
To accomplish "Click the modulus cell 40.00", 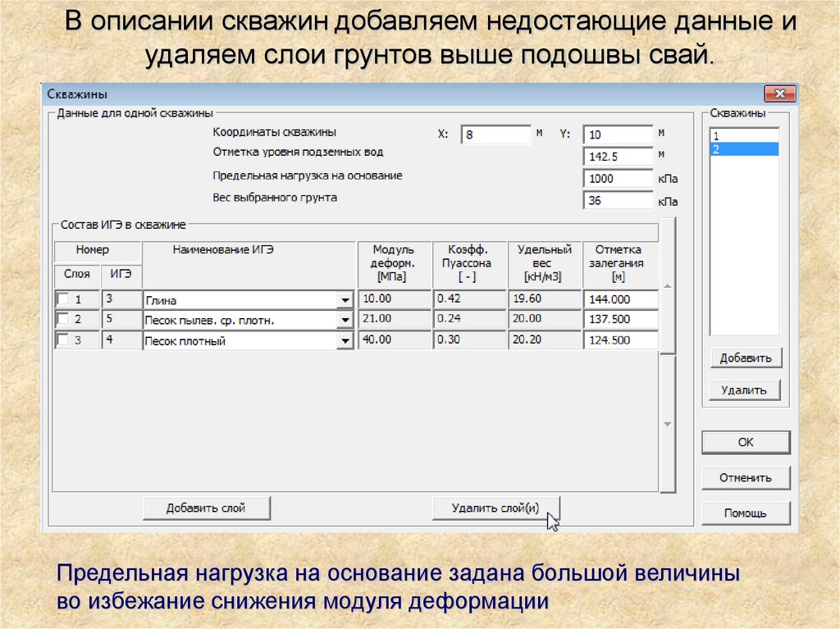I will coord(395,340).
